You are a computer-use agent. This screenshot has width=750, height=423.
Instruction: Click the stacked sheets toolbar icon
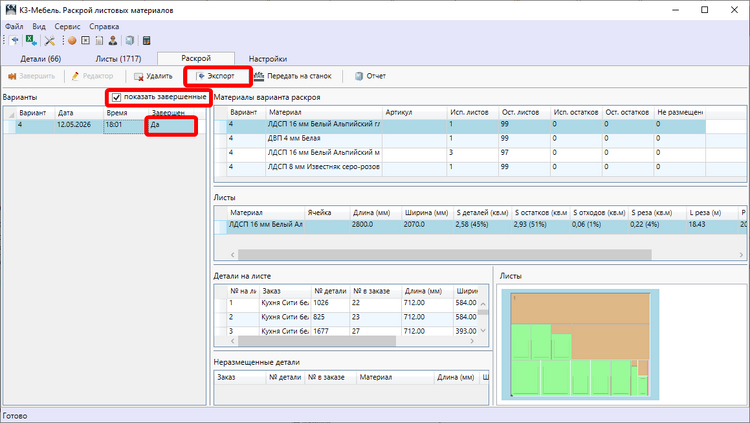[x=130, y=41]
